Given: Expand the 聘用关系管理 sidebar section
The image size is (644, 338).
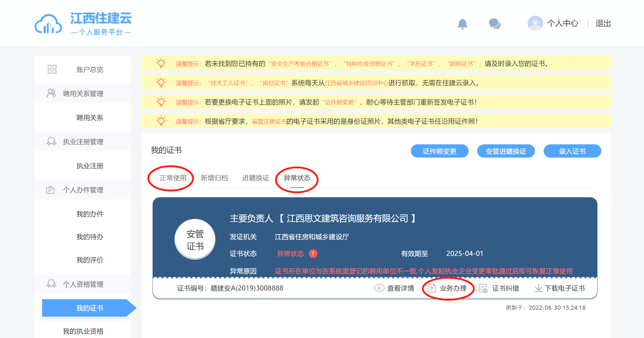Looking at the screenshot, I should pos(83,94).
